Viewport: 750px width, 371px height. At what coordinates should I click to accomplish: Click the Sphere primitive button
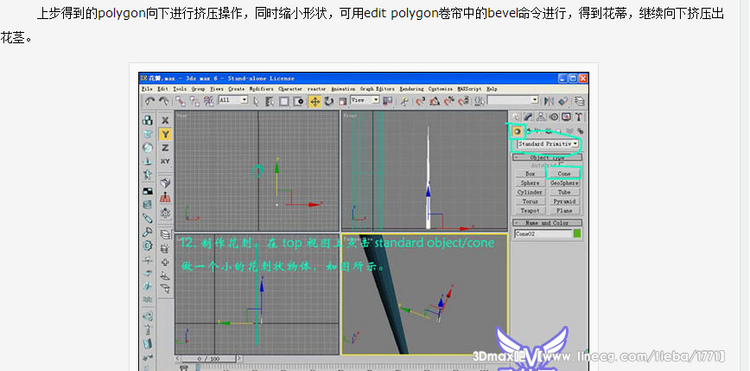click(530, 183)
